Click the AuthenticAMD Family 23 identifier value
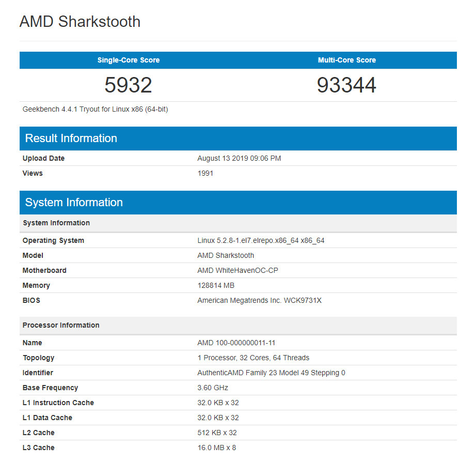This screenshot has height=462, width=476. pyautogui.click(x=271, y=373)
